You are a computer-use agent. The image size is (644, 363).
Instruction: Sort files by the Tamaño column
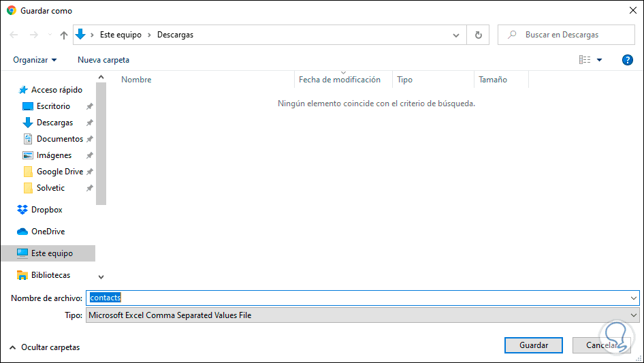click(x=493, y=80)
